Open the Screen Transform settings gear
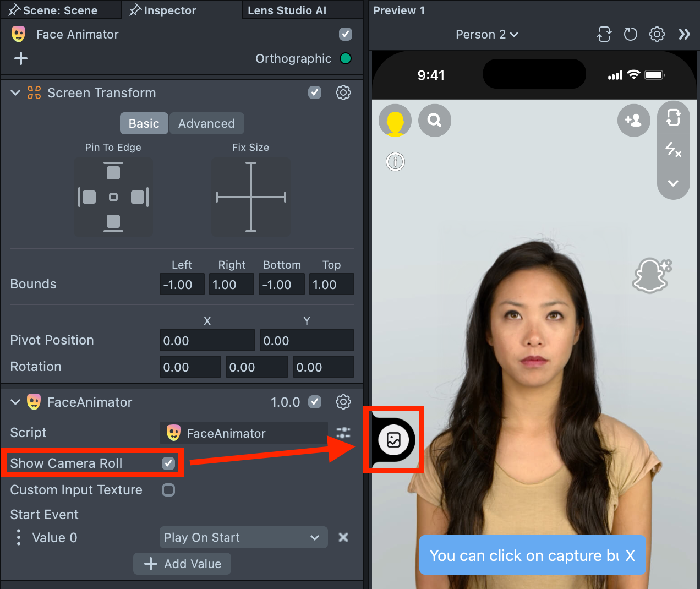 [343, 92]
